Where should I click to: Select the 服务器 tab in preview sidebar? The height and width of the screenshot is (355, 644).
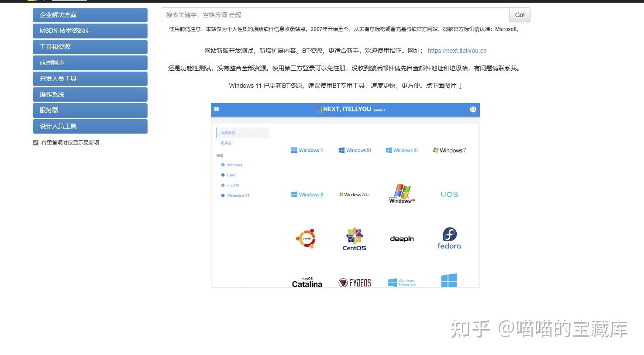(x=226, y=143)
